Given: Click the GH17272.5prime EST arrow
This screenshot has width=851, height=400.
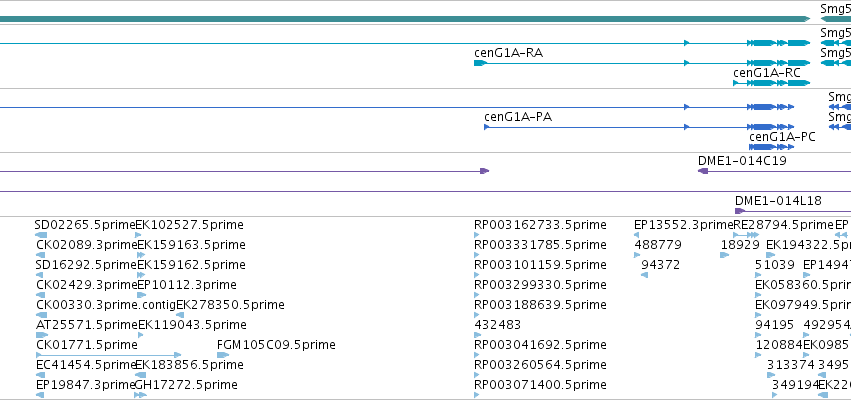Looking at the screenshot, I should 141,395.
